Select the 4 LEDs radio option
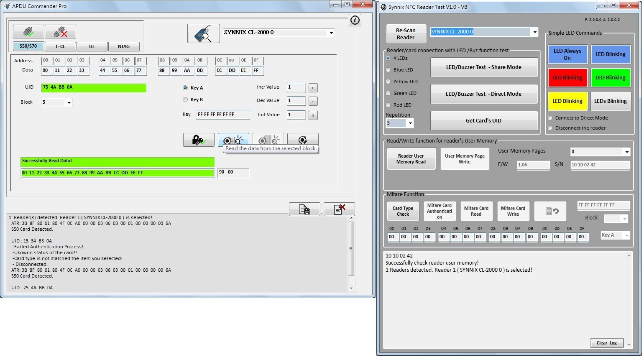Viewport: 644px width, 357px height. [x=388, y=58]
